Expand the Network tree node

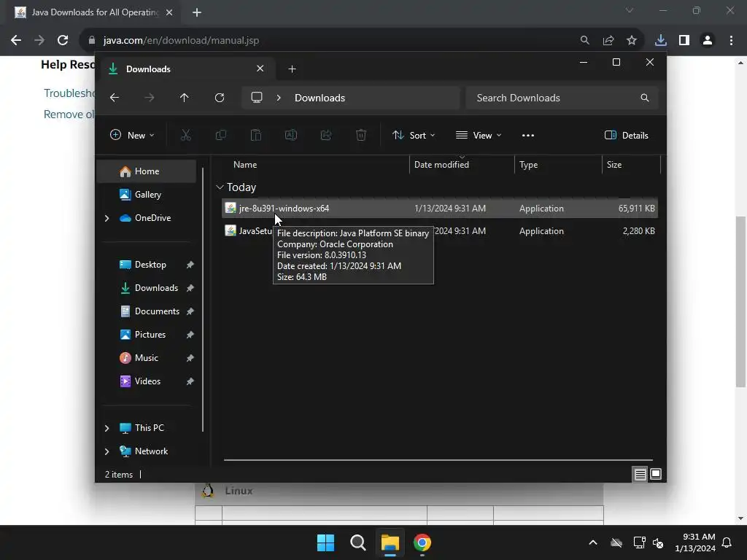107,451
